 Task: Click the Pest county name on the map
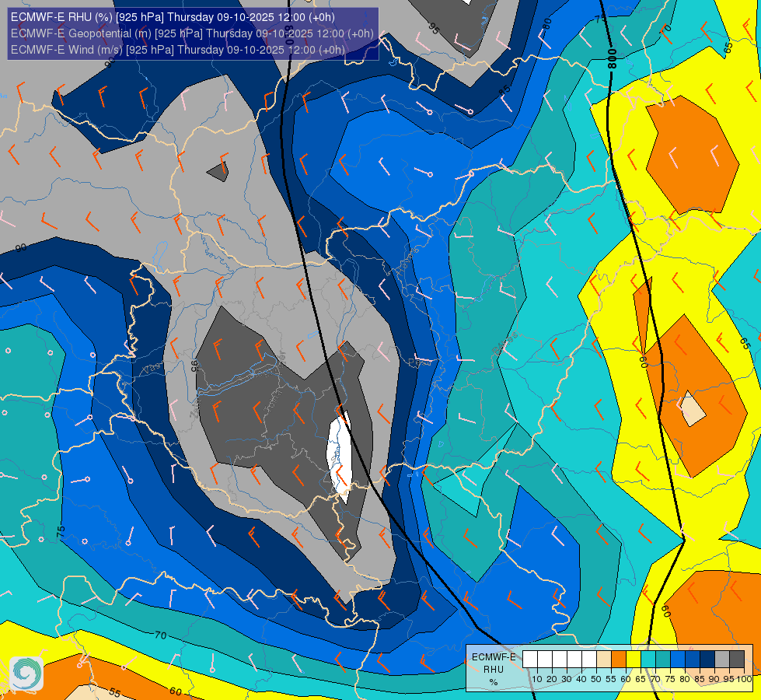[418, 362]
